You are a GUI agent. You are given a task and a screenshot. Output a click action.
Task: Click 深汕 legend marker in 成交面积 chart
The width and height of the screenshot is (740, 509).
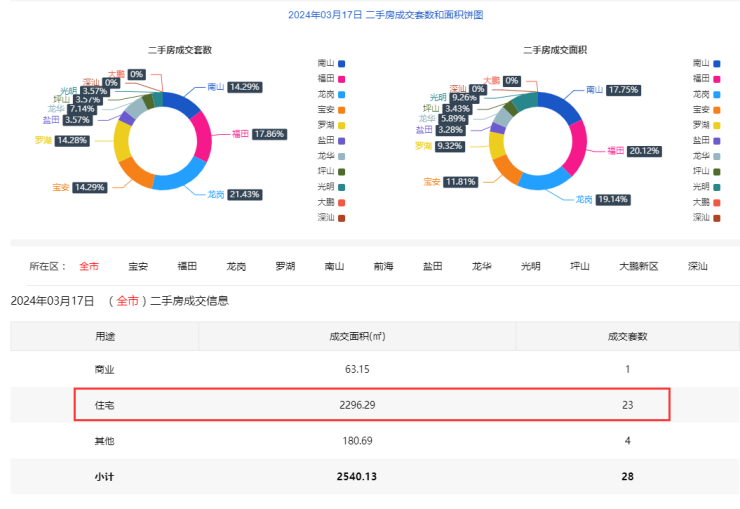[x=717, y=217]
